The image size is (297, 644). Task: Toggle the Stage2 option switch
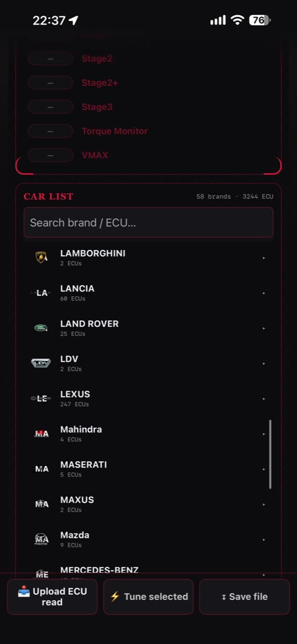pos(50,59)
